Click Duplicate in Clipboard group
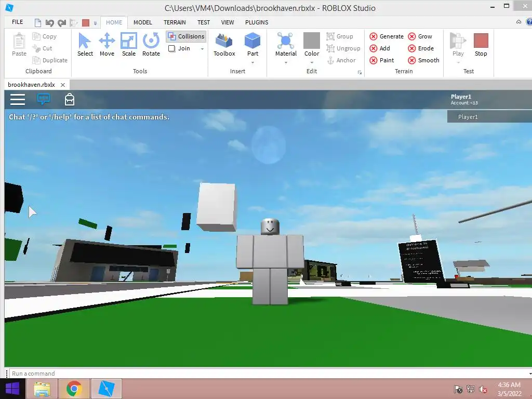This screenshot has height=399, width=532. coord(50,60)
